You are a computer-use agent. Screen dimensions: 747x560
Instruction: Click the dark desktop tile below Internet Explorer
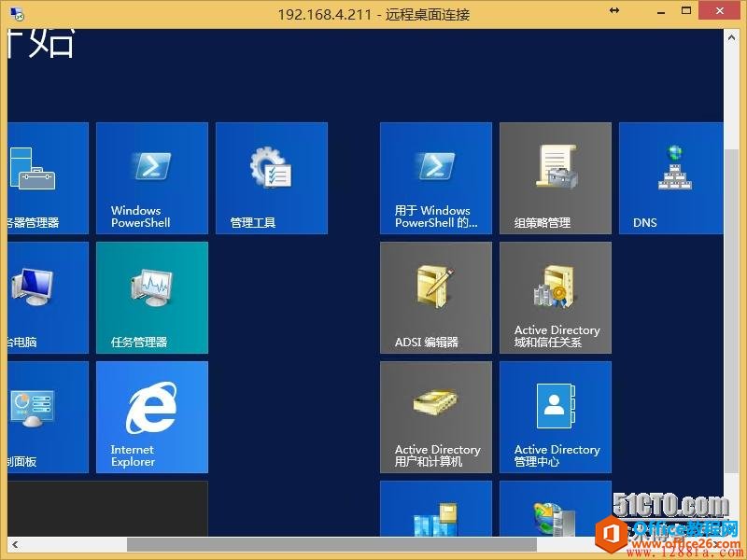coord(107,508)
